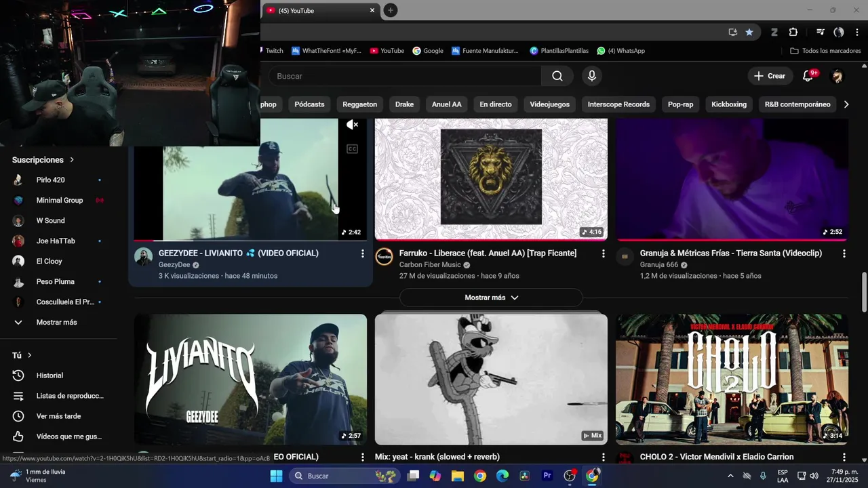Open Twitch bookmark

[x=273, y=51]
